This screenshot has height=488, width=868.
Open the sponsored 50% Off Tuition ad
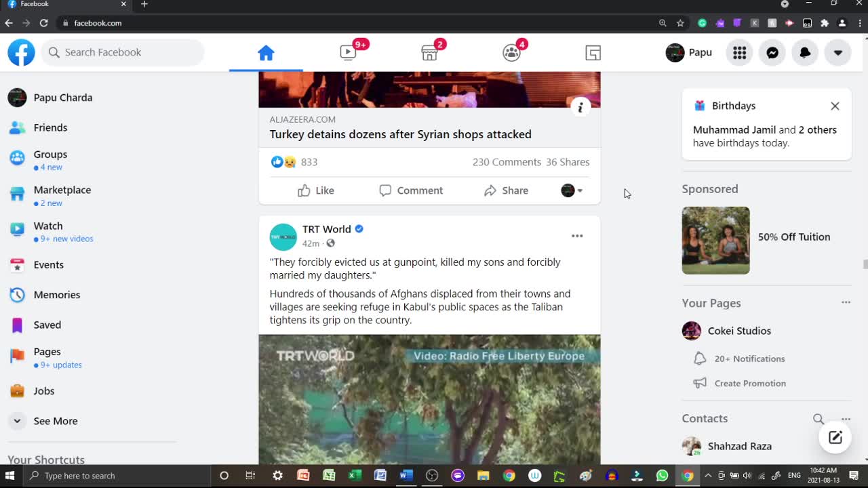[x=766, y=241]
